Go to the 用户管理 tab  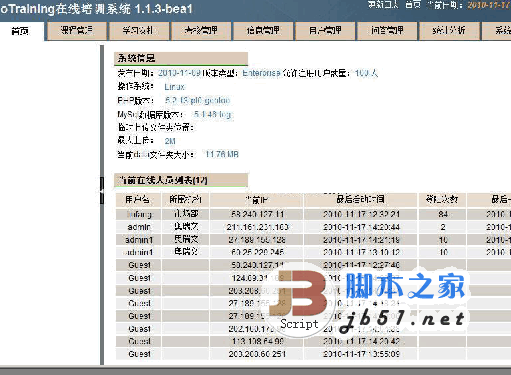point(325,31)
